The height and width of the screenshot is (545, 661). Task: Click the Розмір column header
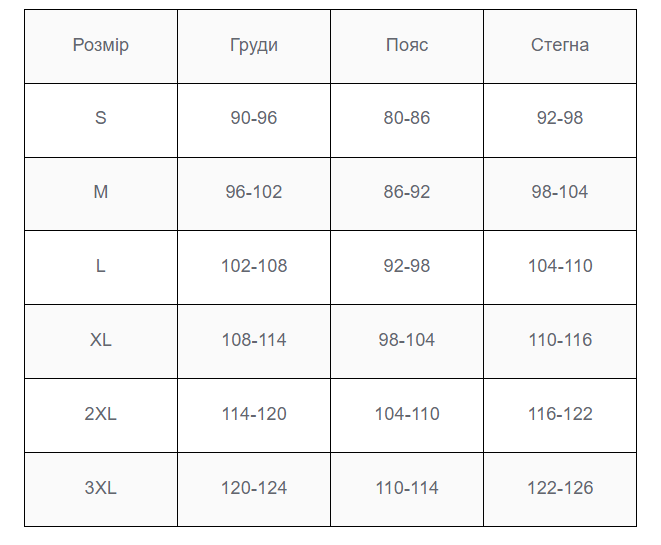coord(101,46)
